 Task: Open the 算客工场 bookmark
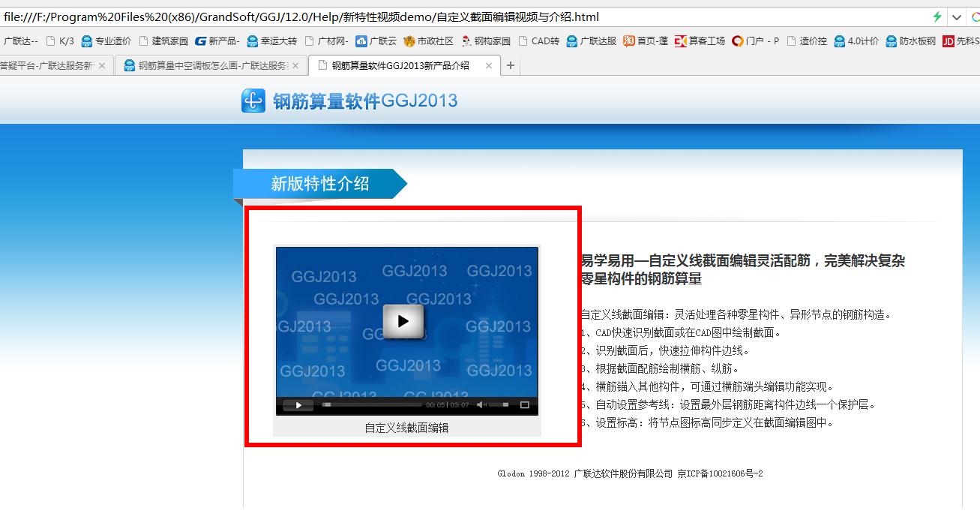point(700,41)
